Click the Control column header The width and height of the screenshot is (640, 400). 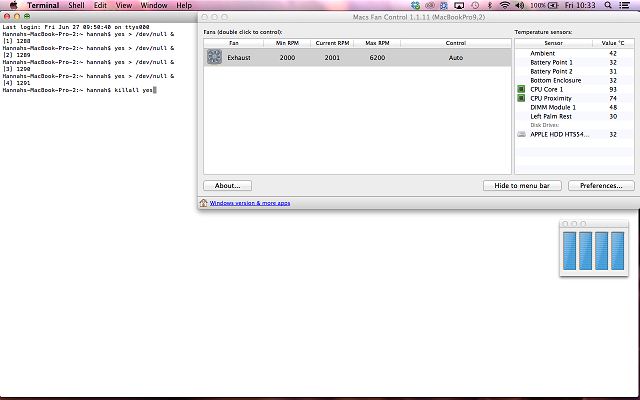tap(456, 43)
